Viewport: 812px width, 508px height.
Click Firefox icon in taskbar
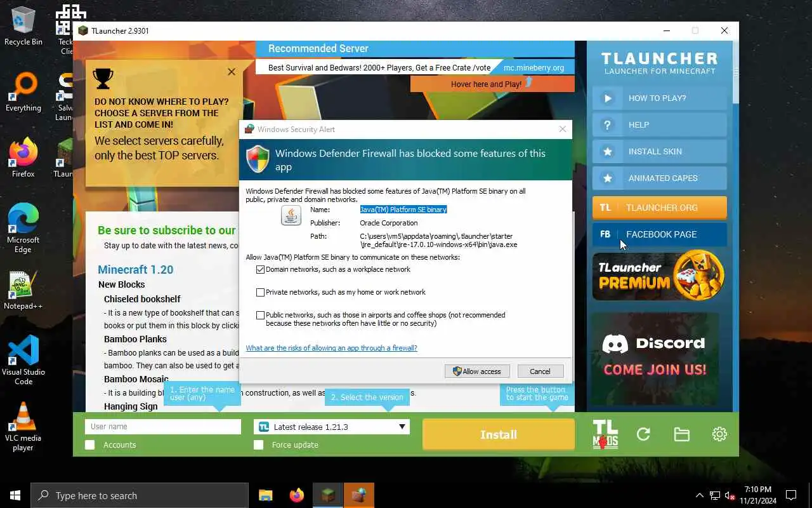[x=296, y=495]
